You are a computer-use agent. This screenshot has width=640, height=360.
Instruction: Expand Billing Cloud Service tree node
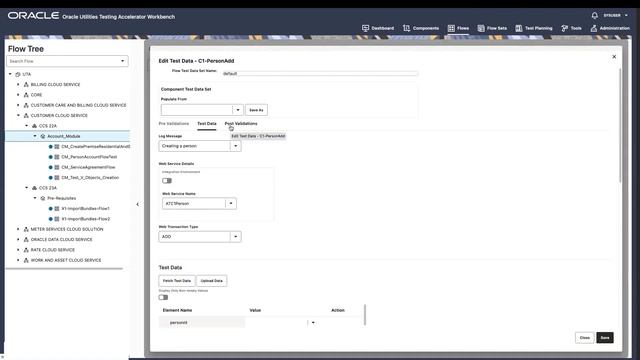pos(18,84)
